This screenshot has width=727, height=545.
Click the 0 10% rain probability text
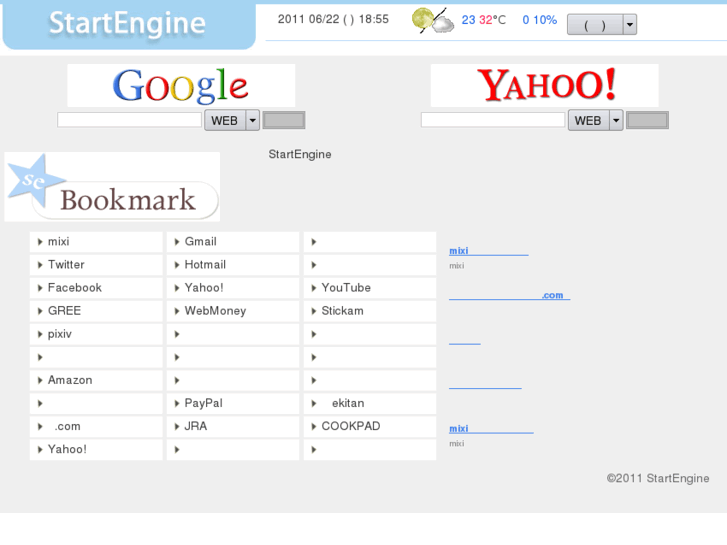tap(540, 20)
